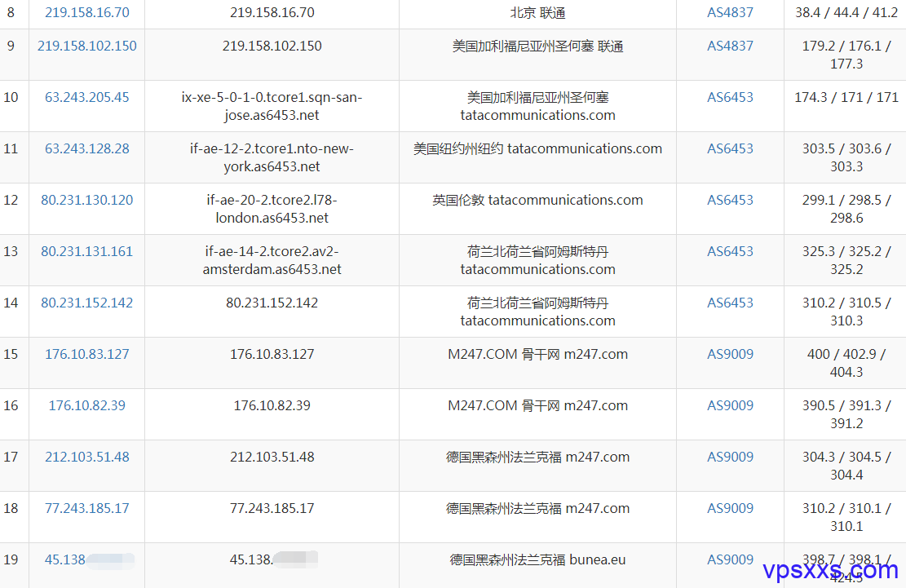Select hostname cell 212.103.51.48 in middle column
Viewport: 906px width, 588px height.
pos(272,458)
